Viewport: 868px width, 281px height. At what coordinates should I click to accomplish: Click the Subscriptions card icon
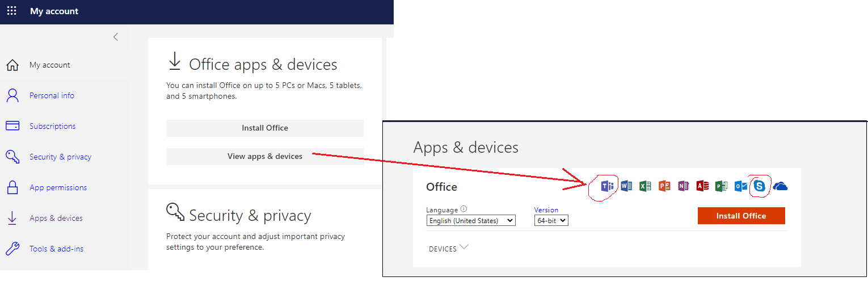(12, 126)
